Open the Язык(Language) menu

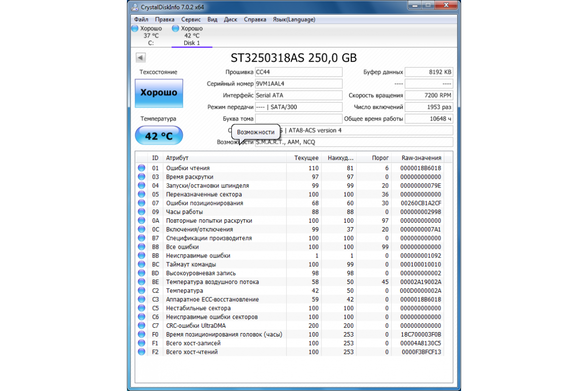294,20
